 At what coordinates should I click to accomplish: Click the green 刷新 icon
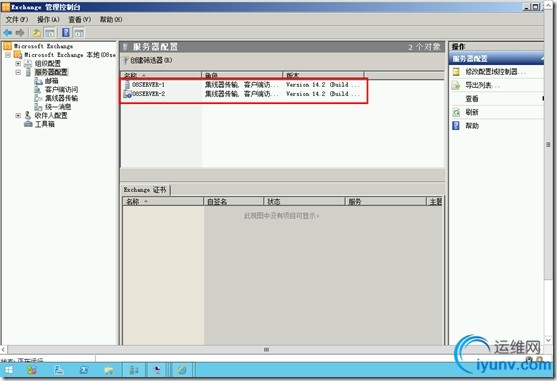(x=456, y=112)
